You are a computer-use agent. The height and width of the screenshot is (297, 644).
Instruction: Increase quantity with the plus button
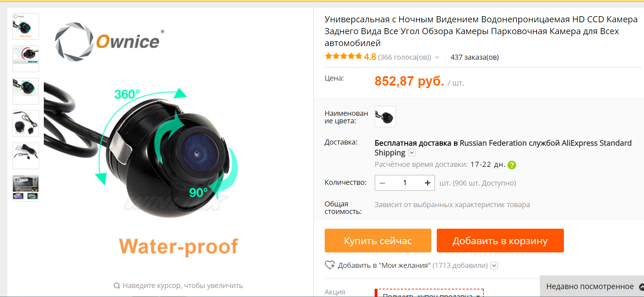[x=427, y=183]
